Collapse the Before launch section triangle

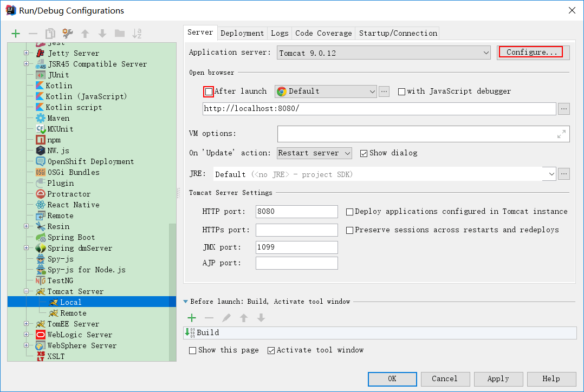tap(185, 302)
